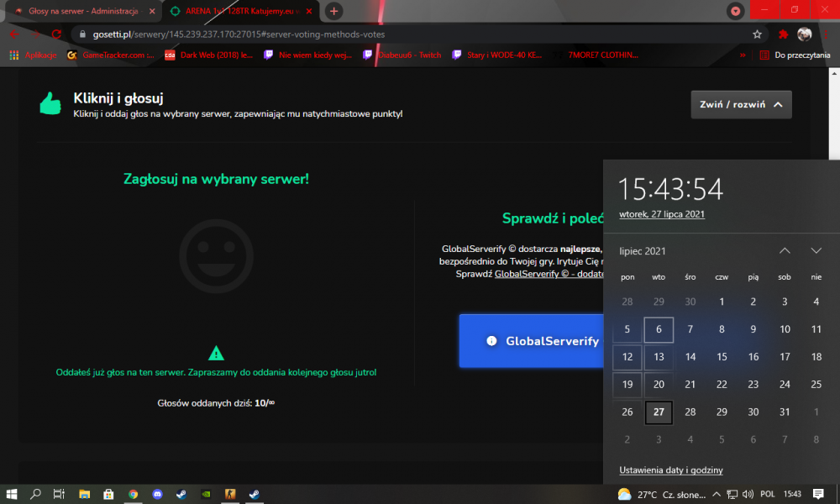
Task: Open NVIDIA app from the taskbar
Action: tap(206, 494)
